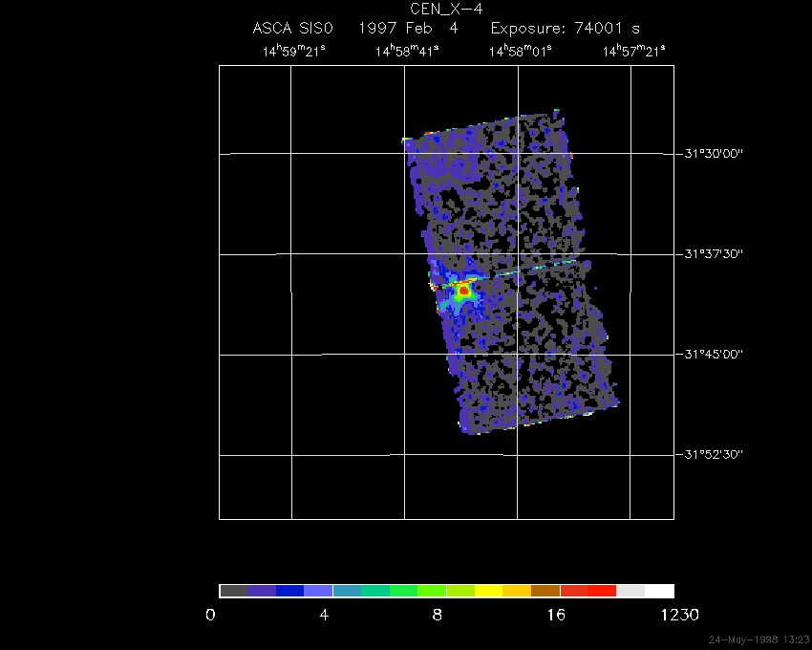Click the 1997 Feb 4 observation date

point(409,28)
